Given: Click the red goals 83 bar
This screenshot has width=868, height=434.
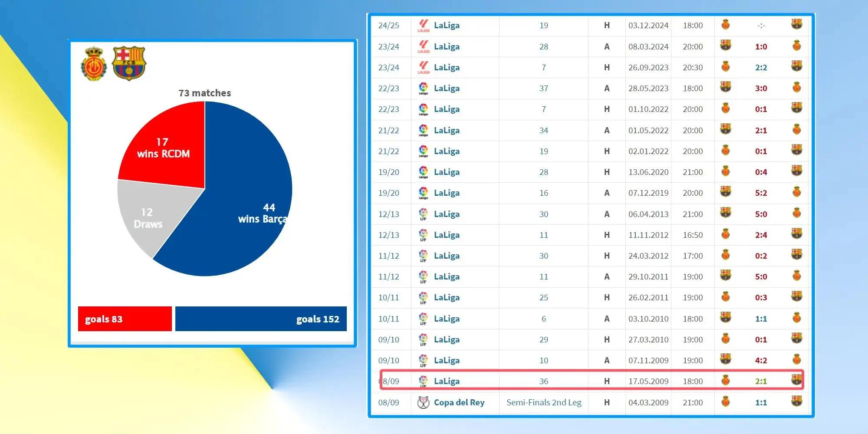Looking at the screenshot, I should [x=125, y=319].
